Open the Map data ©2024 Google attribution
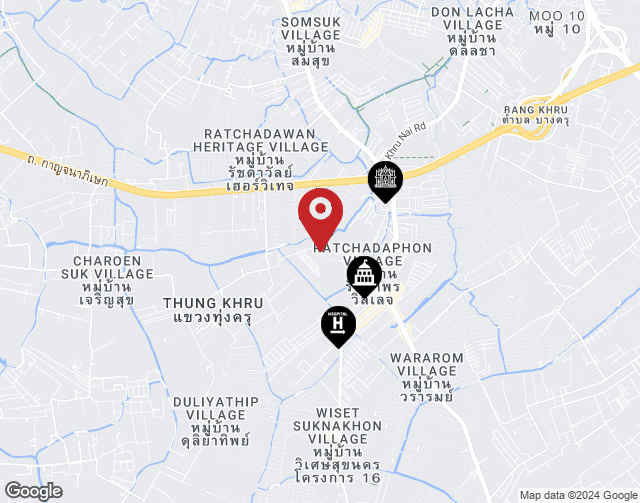Screen dimensions: 640x503 pos(578,495)
